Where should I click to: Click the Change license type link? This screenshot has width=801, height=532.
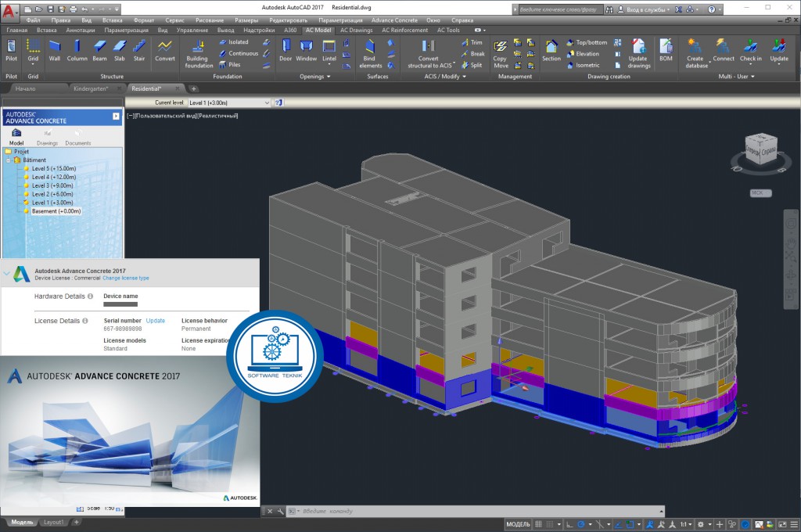(x=125, y=279)
